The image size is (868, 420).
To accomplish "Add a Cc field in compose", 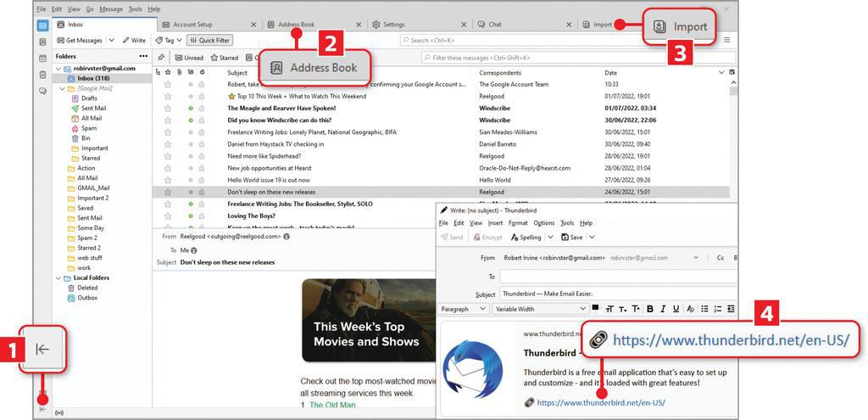I will click(721, 258).
